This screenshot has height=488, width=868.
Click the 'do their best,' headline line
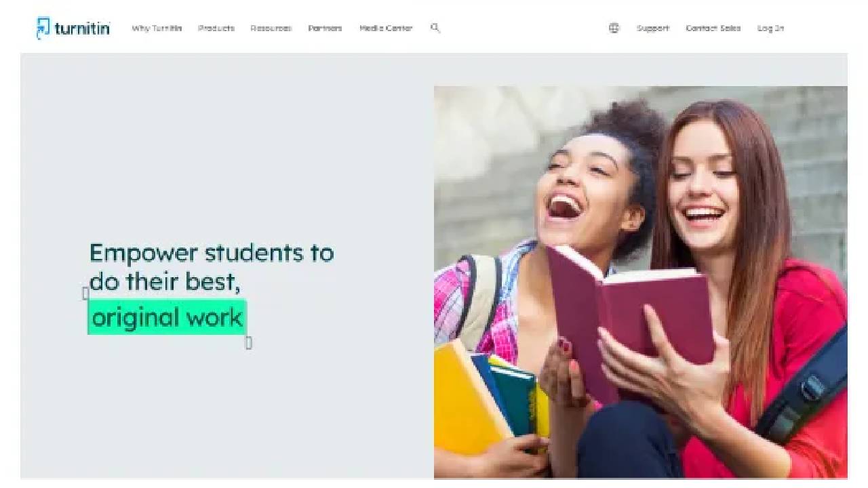point(165,281)
